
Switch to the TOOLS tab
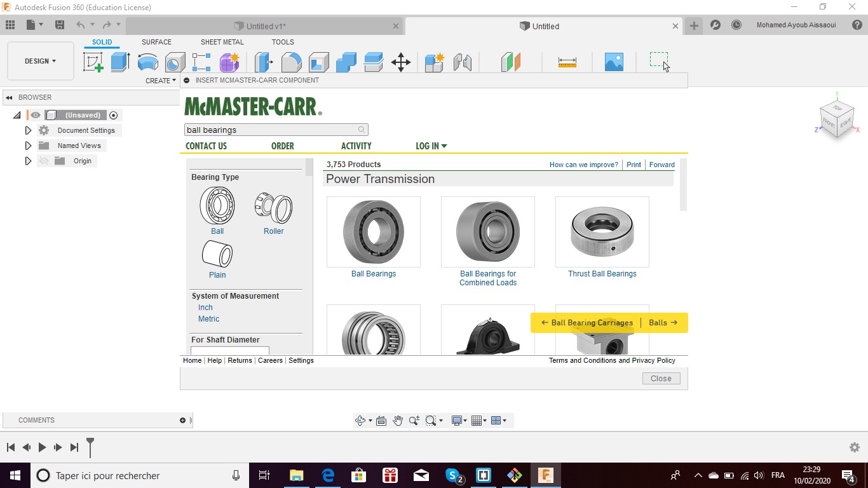click(283, 42)
